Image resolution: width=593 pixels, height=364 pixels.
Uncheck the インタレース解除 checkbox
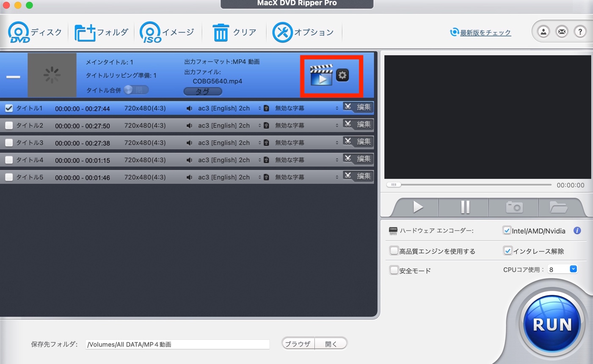(507, 251)
